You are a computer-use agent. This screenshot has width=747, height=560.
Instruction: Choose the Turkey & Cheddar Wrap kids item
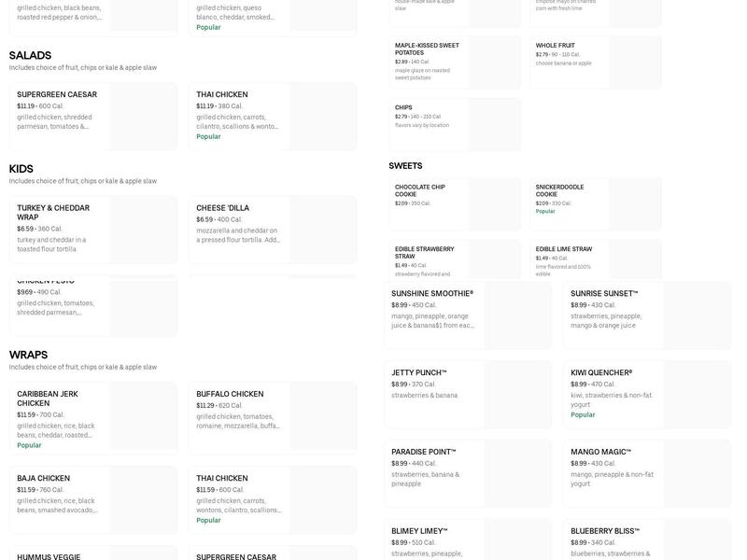(x=92, y=229)
